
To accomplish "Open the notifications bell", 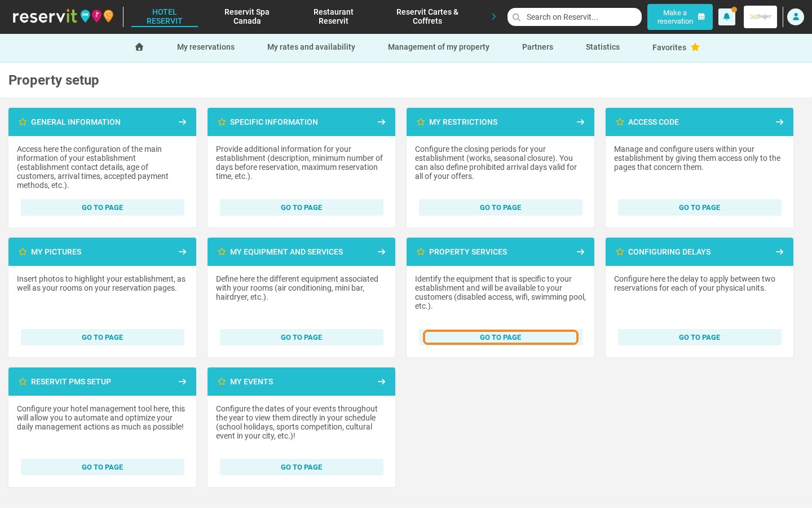I will (727, 17).
